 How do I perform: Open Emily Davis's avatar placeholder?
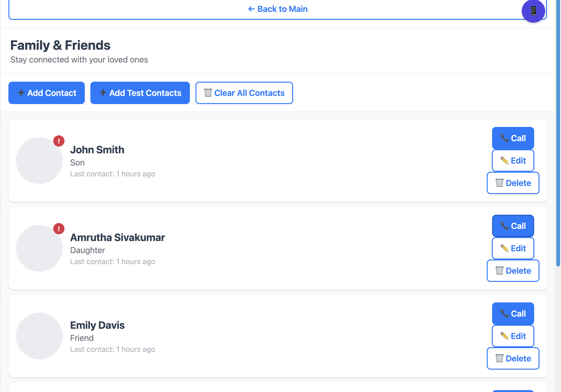tap(39, 336)
